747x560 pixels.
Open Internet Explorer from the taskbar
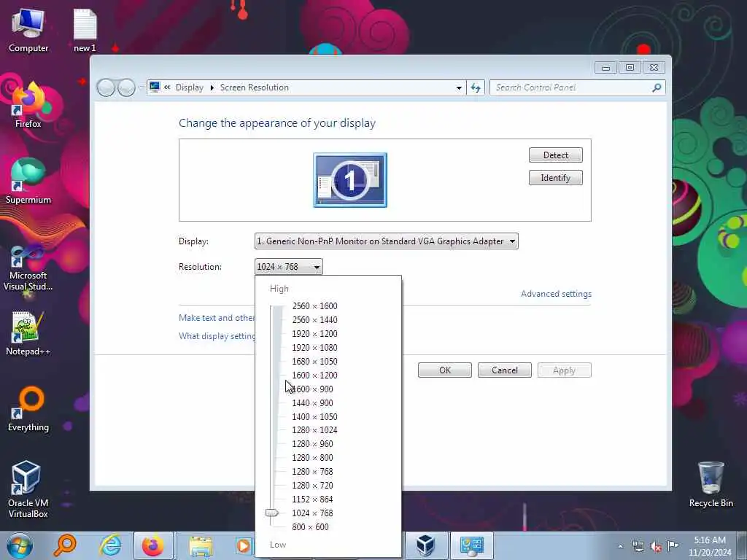point(110,545)
